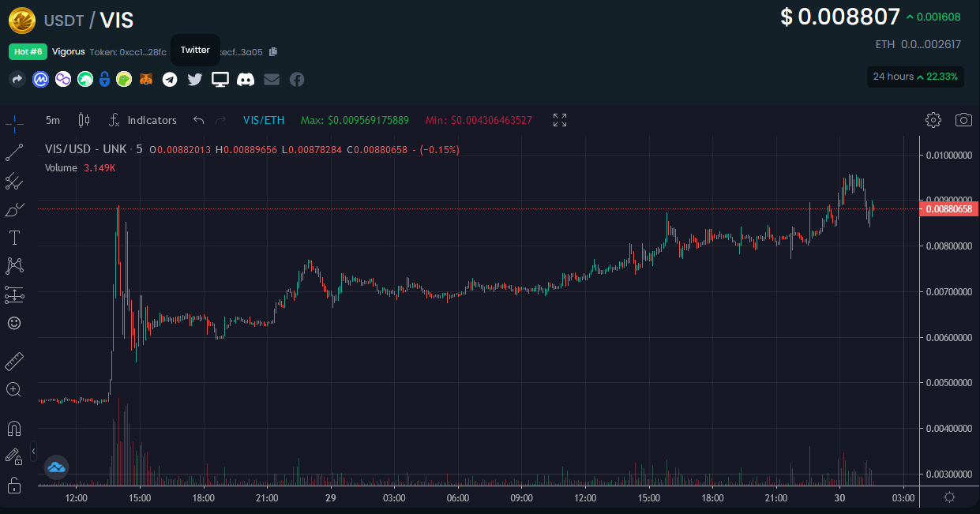This screenshot has width=980, height=514.
Task: Take a chart snapshot with camera icon
Action: [963, 120]
